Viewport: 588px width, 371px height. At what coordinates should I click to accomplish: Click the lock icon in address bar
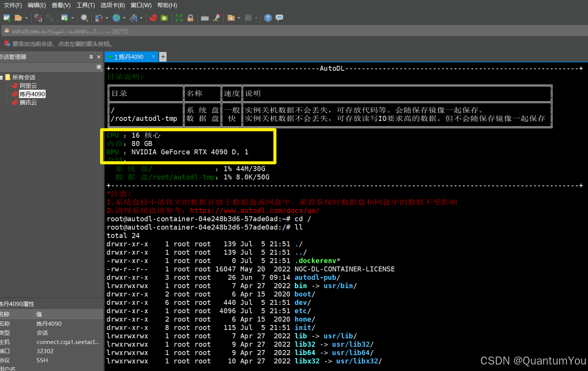click(7, 31)
